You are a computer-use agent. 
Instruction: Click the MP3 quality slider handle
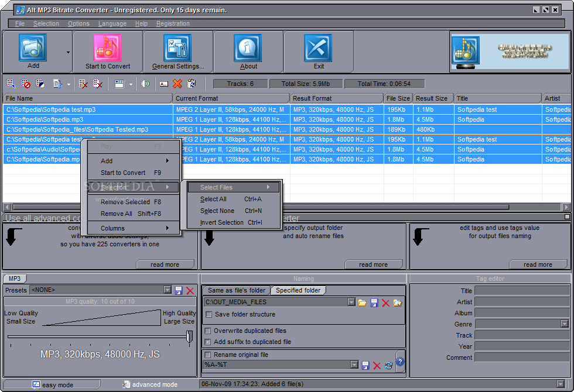pyautogui.click(x=189, y=337)
